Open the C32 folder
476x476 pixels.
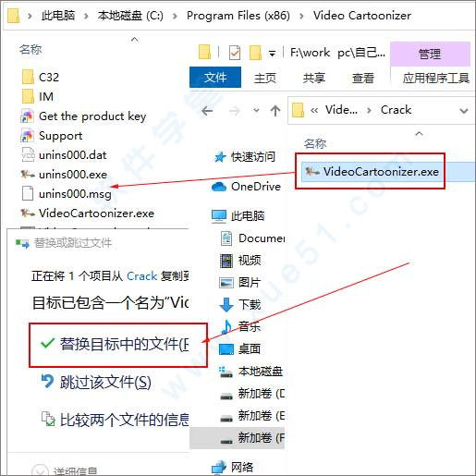click(40, 77)
